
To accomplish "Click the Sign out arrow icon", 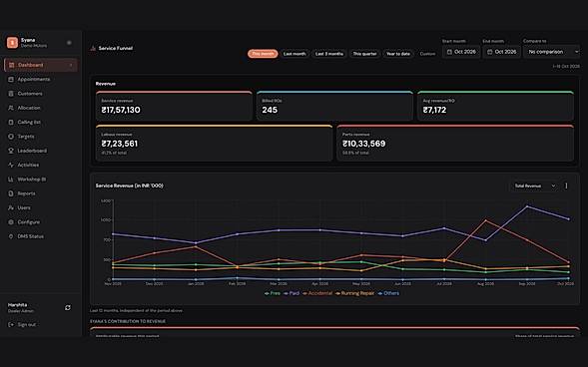I will pyautogui.click(x=11, y=325).
